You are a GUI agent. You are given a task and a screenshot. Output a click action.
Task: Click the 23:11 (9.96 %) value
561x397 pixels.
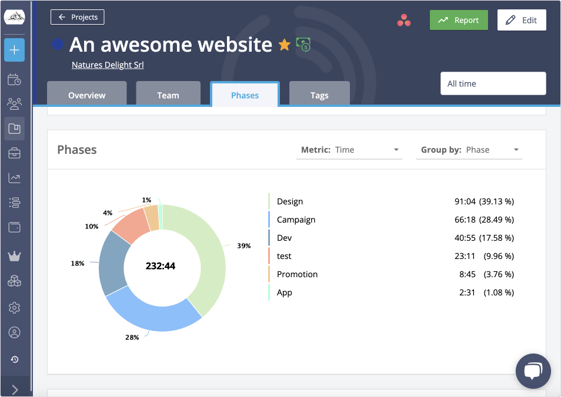484,256
